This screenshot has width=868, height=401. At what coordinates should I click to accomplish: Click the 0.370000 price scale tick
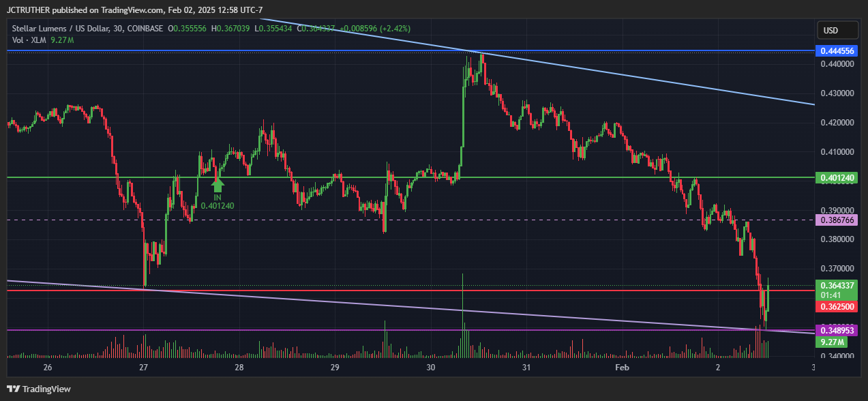[837, 269]
